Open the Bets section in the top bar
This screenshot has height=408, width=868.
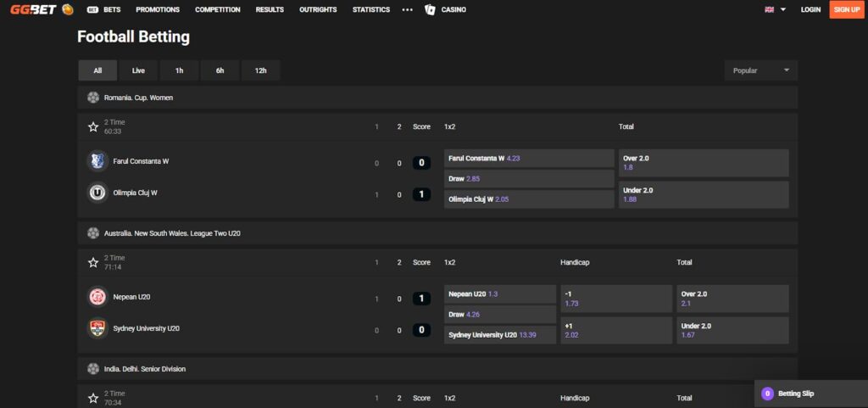(x=104, y=9)
